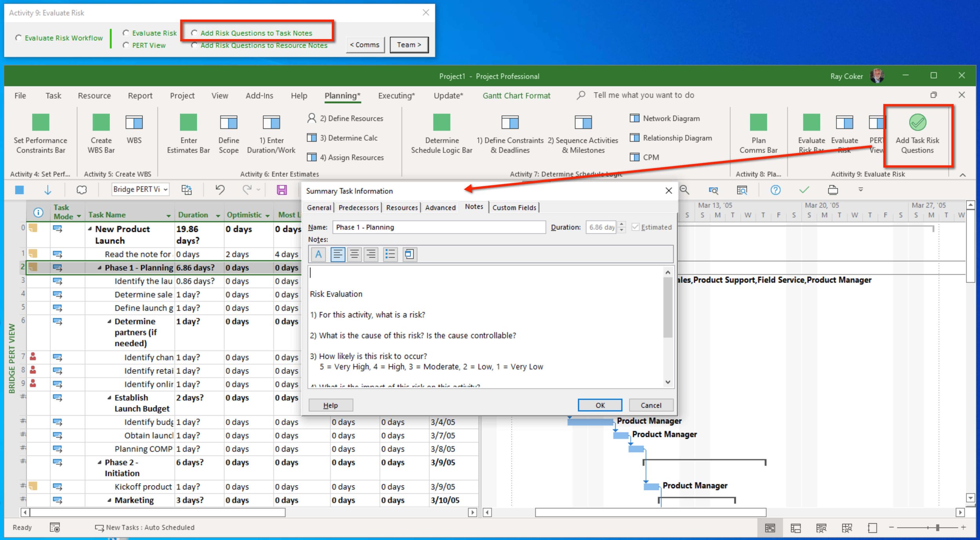
Task: Click the WBS ribbon icon
Action: [x=134, y=123]
